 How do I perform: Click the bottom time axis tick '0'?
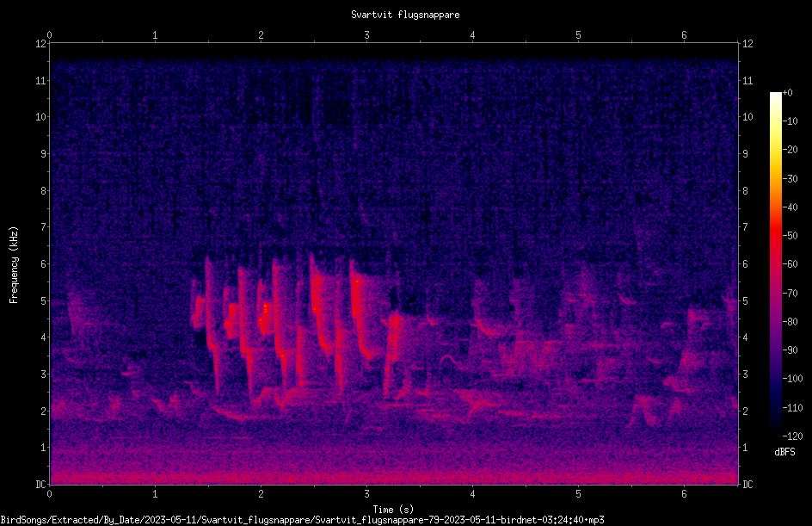point(49,494)
